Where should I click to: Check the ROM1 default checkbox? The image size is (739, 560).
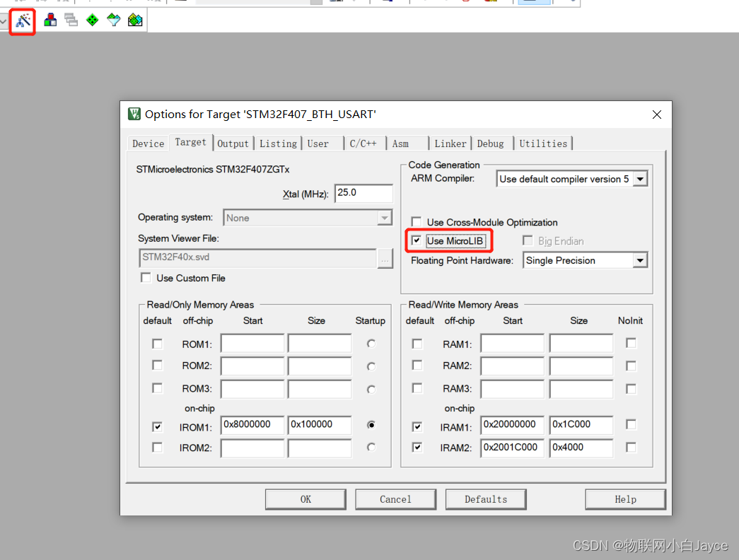click(158, 344)
